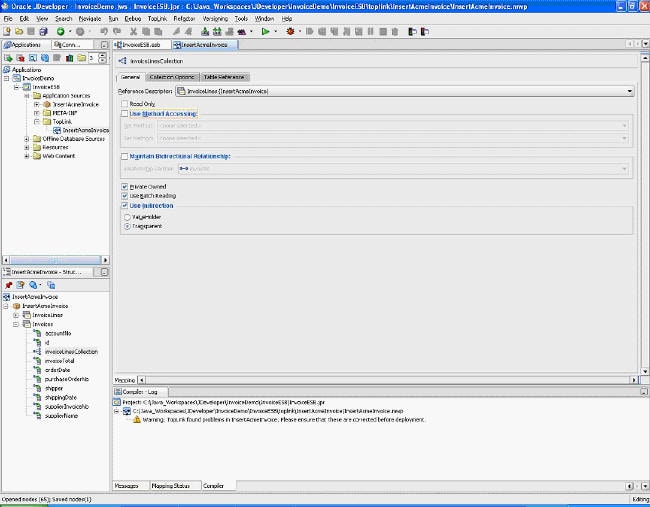Select the shippingDate attribute in Structure tree
The image size is (650, 507).
point(61,398)
